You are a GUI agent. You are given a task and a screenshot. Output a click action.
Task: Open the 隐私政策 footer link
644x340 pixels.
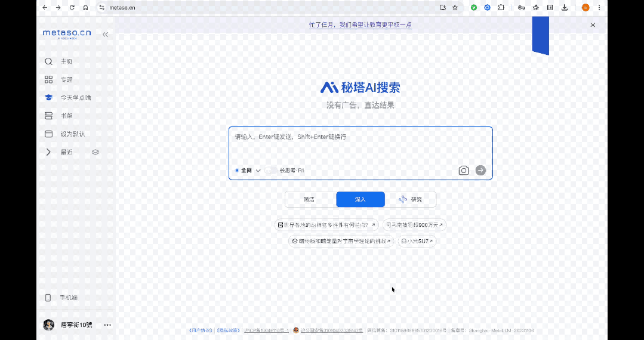click(229, 330)
